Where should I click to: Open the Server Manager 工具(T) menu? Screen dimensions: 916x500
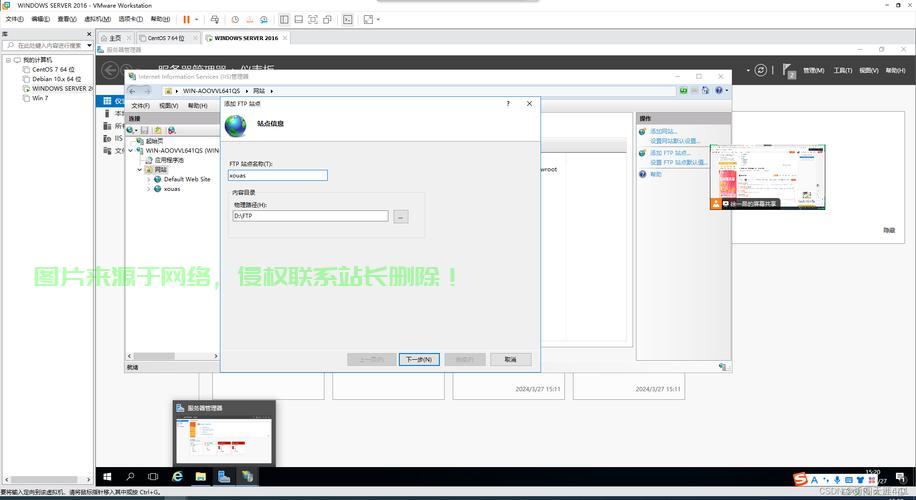(x=842, y=70)
